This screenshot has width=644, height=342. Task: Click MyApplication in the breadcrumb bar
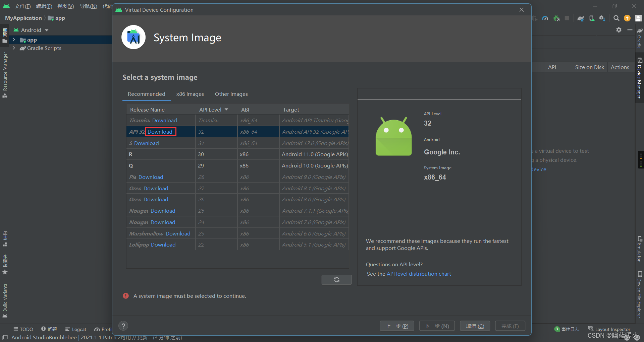coord(23,18)
